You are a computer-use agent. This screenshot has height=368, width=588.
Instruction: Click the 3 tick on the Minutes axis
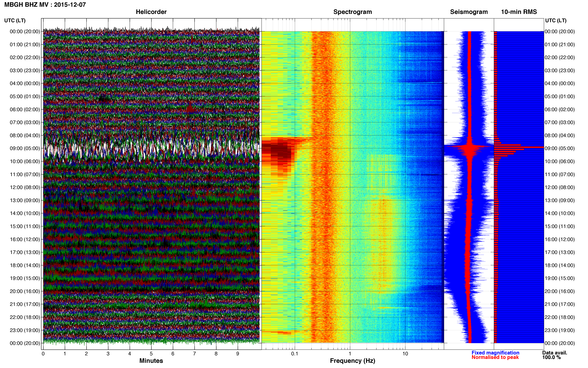[x=108, y=354]
